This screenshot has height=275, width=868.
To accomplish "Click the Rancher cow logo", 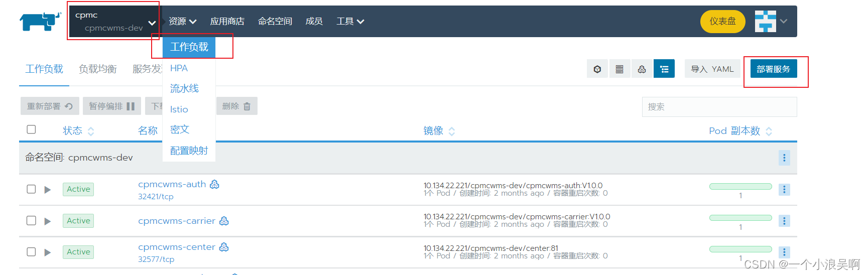I will (x=40, y=22).
